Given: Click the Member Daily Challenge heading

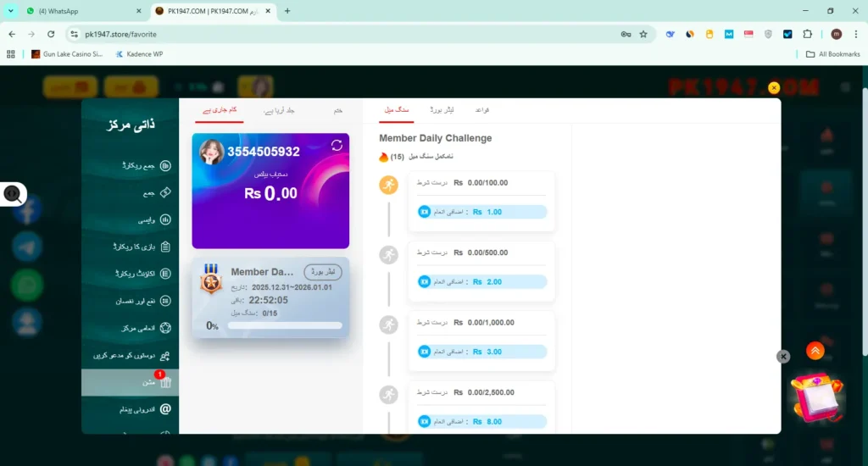Looking at the screenshot, I should click(436, 138).
